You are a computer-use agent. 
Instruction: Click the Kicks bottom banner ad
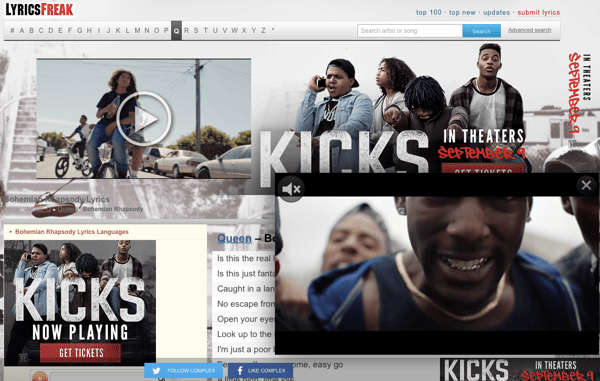(520, 370)
